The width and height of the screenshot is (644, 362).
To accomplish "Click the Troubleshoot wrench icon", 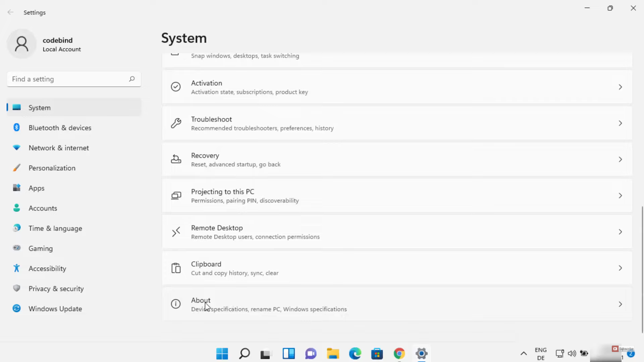I will [176, 123].
